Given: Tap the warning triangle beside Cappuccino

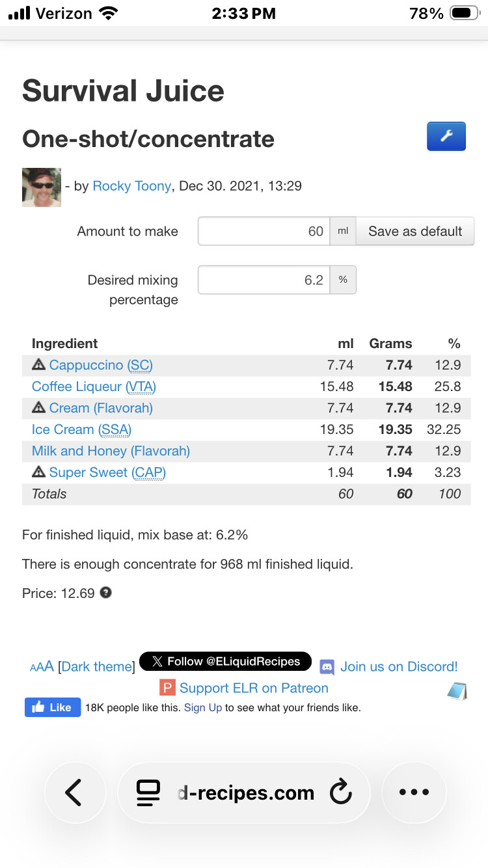Looking at the screenshot, I should (39, 365).
